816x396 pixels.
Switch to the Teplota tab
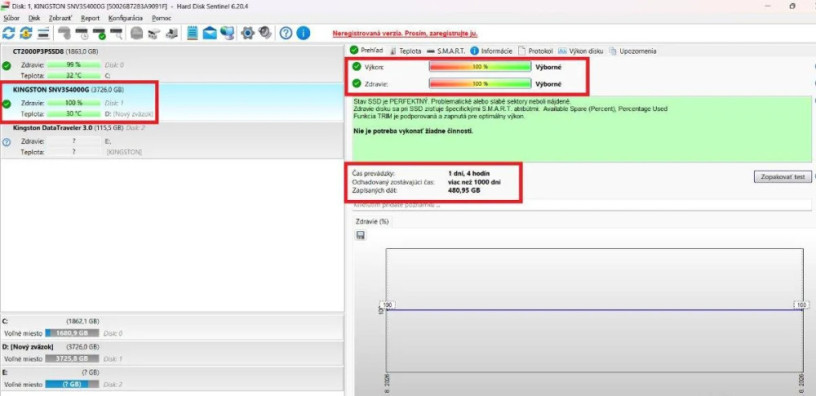(x=405, y=51)
